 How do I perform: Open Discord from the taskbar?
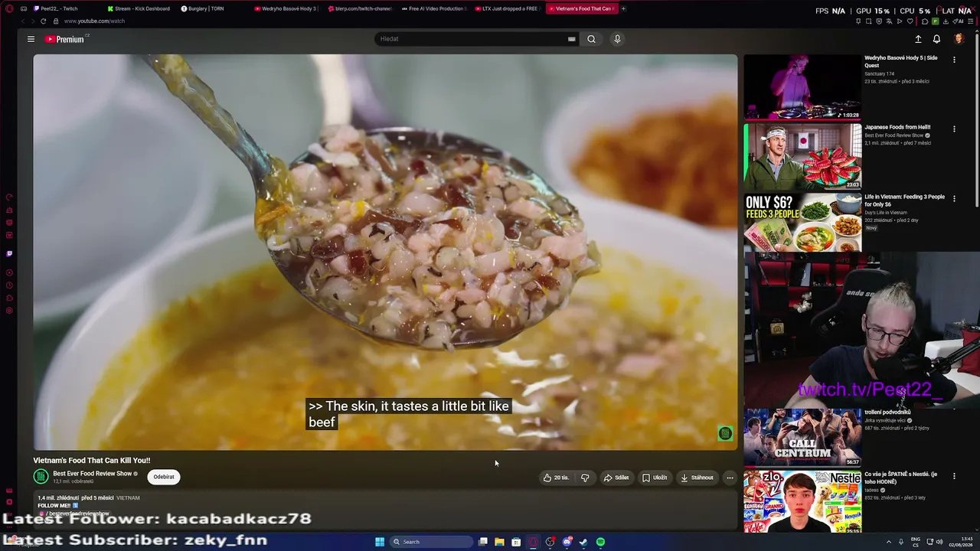(567, 542)
